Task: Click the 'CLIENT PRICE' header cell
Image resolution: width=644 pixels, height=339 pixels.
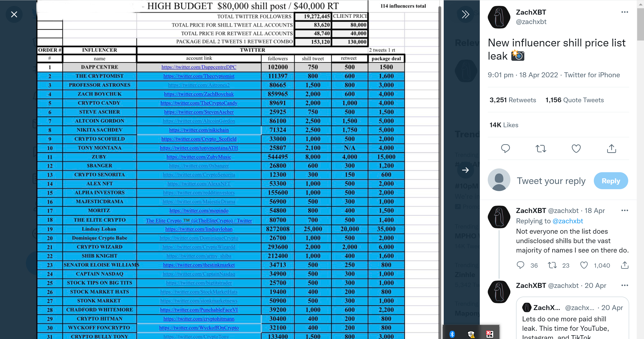Action: [350, 16]
